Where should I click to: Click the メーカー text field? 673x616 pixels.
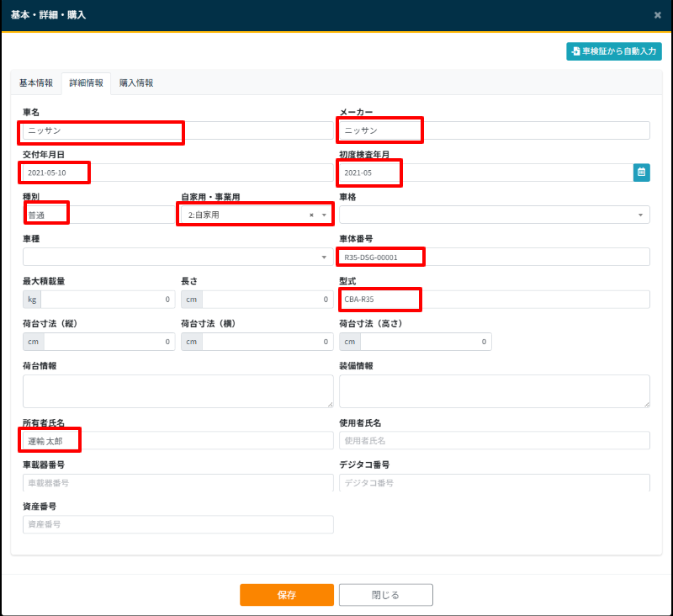495,130
